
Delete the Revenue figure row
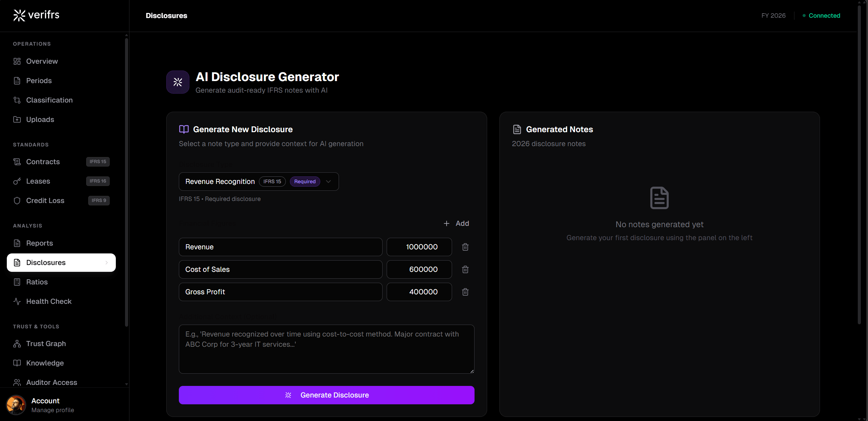465,247
